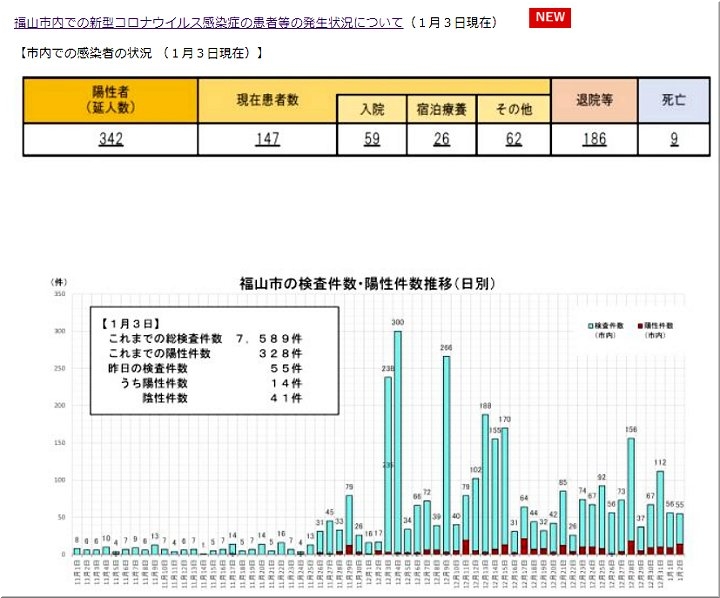Viewport: 720px width, 598px height.
Task: Click the chart bar labeled 156
Action: (x=631, y=495)
